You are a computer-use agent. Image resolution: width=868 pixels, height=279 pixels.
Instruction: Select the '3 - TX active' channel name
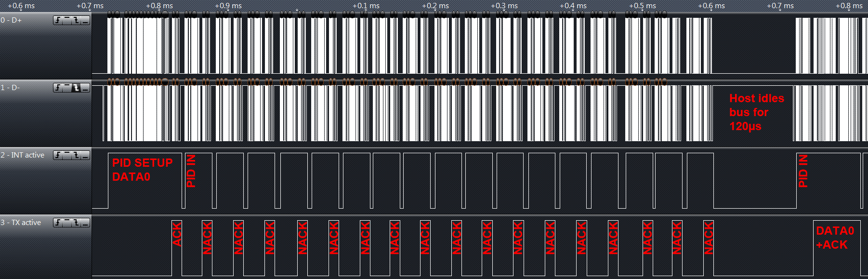click(21, 223)
